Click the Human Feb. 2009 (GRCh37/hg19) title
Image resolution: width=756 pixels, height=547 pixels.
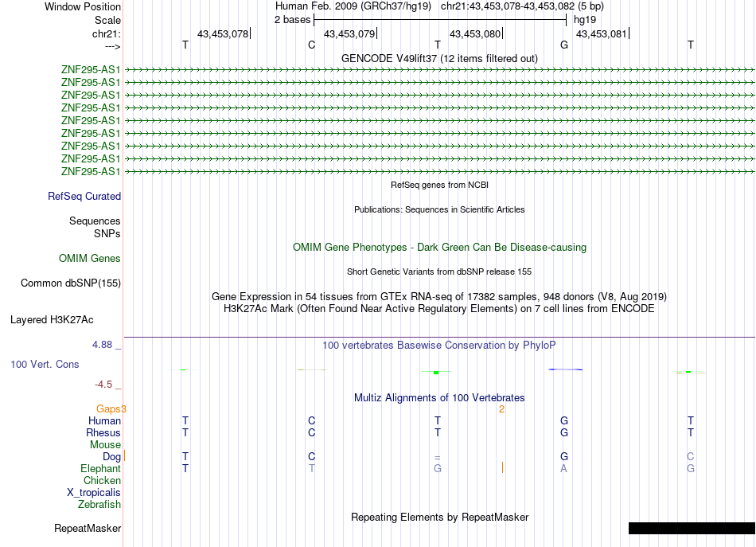[355, 6]
